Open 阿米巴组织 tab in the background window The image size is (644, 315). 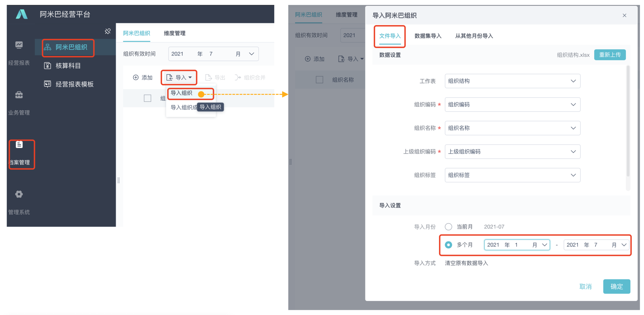[308, 14]
